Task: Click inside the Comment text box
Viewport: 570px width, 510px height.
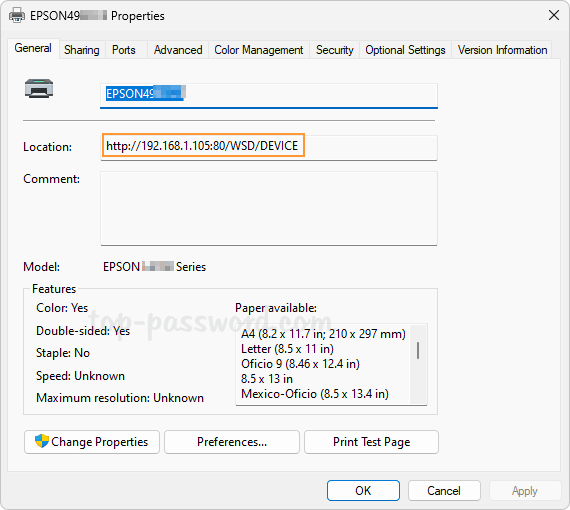Action: [x=269, y=209]
